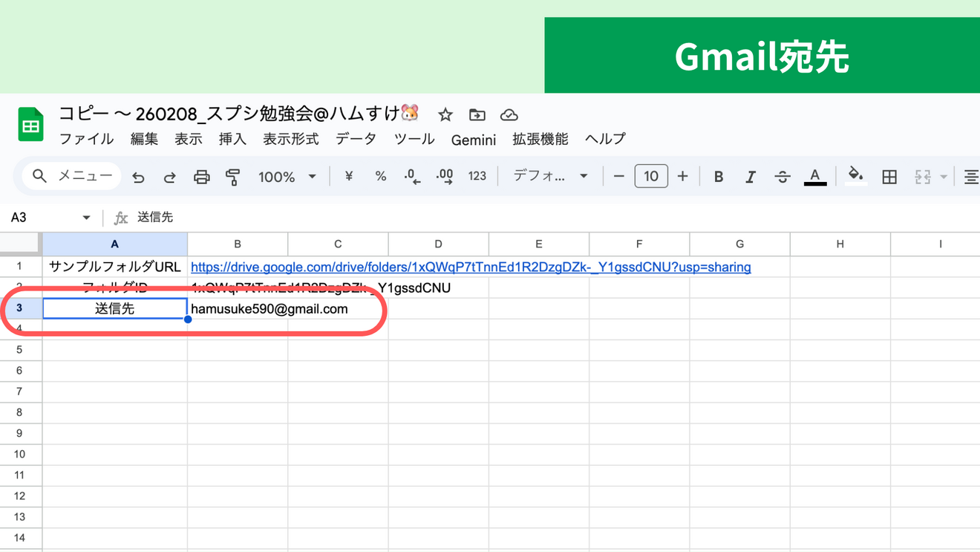Click the formula bar containing 送信先

(555, 218)
